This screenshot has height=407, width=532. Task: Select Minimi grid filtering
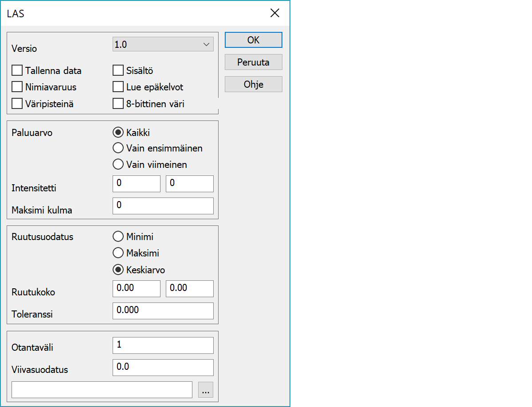pyautogui.click(x=118, y=236)
